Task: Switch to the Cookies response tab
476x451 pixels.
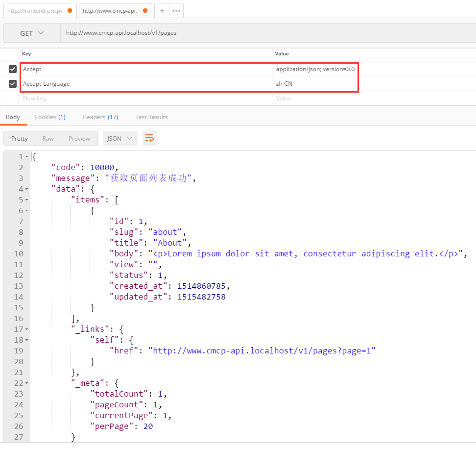Action: tap(49, 117)
